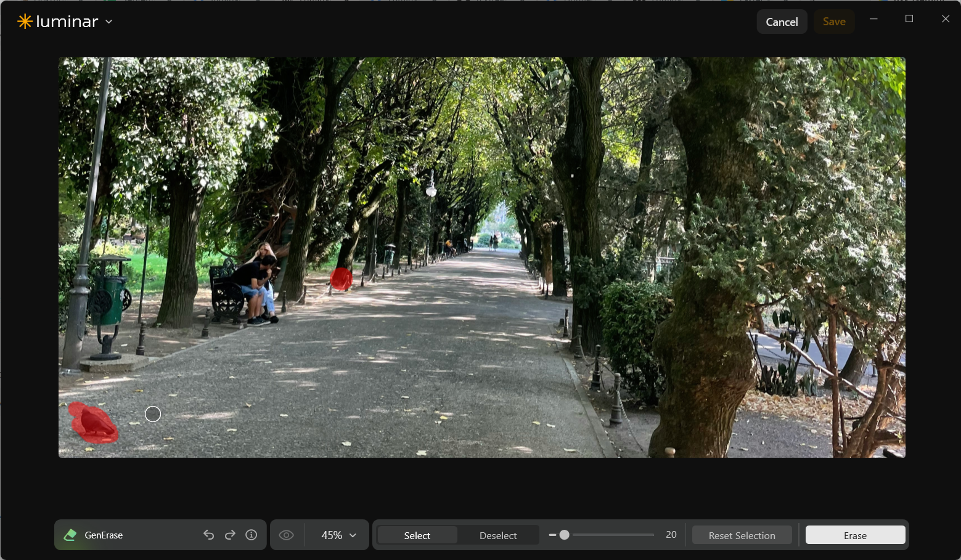Click the red mask near the path edge

pyautogui.click(x=341, y=278)
